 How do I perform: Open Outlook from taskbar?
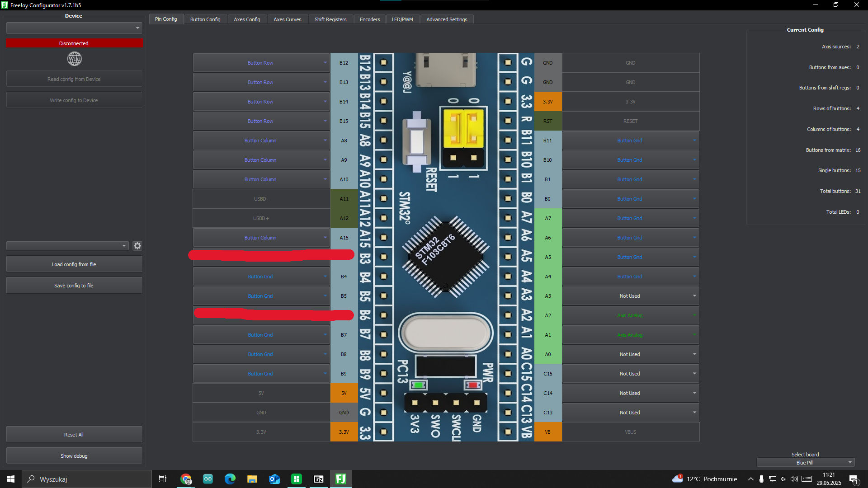click(x=274, y=479)
